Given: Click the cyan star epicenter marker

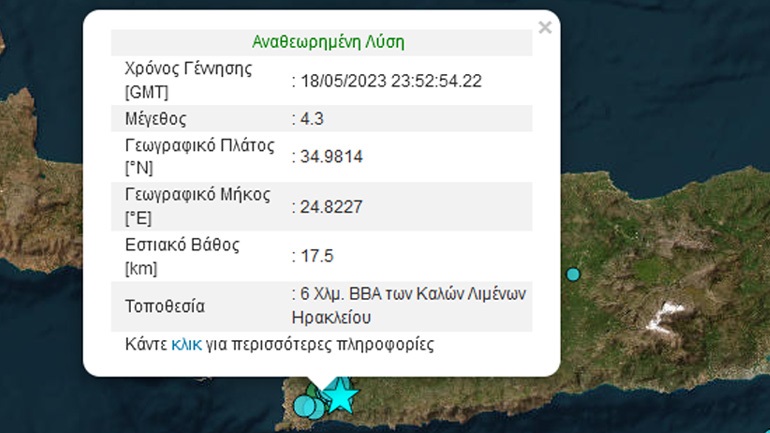Looking at the screenshot, I should click(x=340, y=395).
